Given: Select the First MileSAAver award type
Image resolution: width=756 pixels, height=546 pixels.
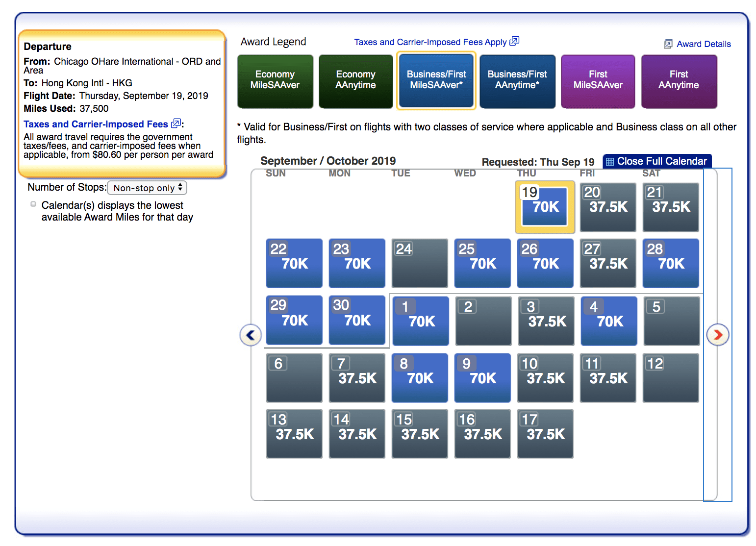Looking at the screenshot, I should (x=598, y=81).
